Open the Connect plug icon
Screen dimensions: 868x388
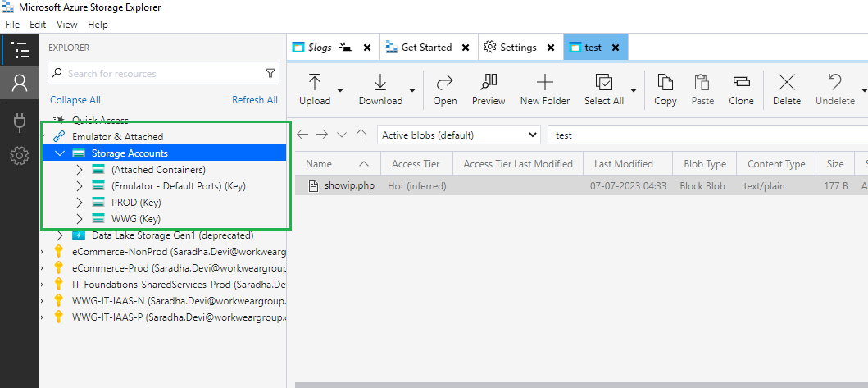[20, 123]
